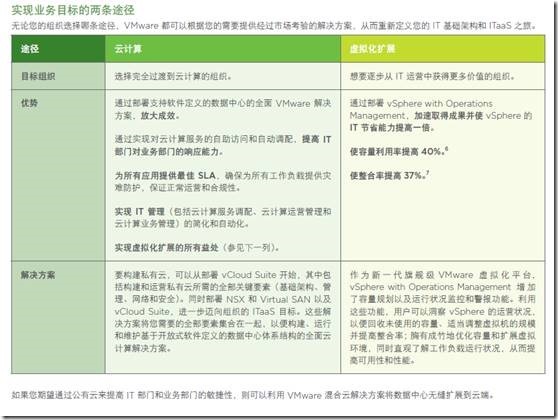Click the text 使整合率提高 37%
Viewport: 558px width, 420px height.
point(389,175)
